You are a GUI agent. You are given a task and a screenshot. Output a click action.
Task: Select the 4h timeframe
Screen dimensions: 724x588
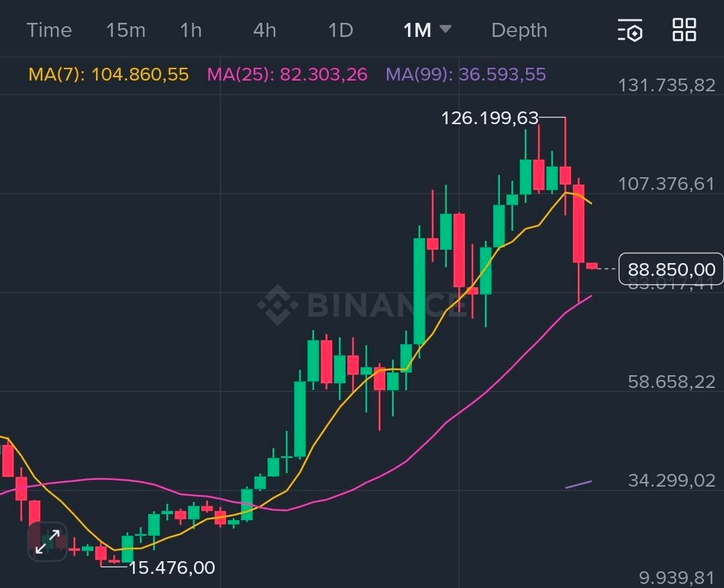coord(264,30)
